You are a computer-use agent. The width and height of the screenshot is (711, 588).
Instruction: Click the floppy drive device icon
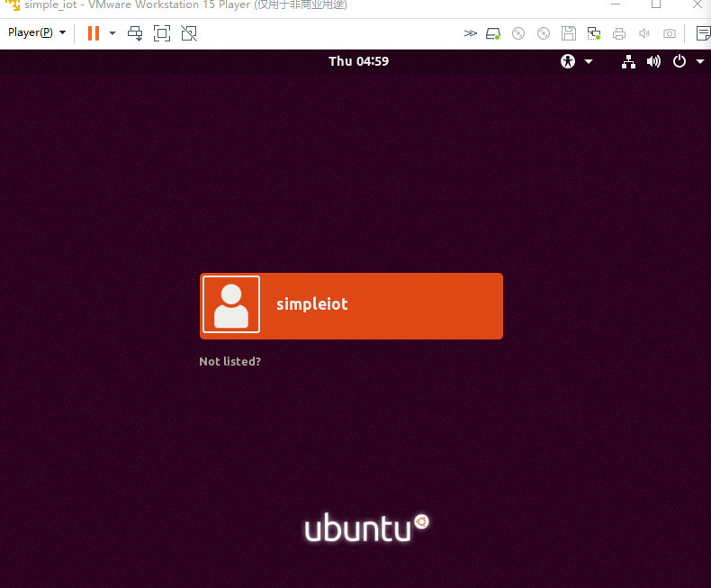tap(569, 33)
